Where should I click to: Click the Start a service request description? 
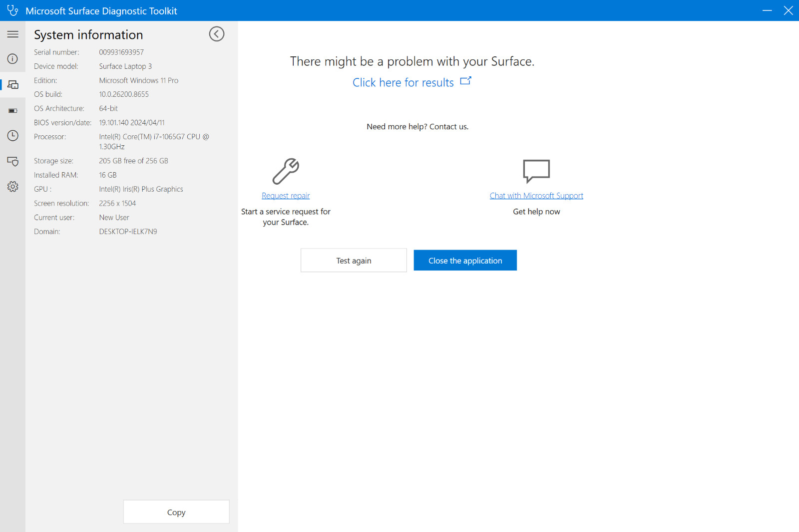[x=286, y=217]
